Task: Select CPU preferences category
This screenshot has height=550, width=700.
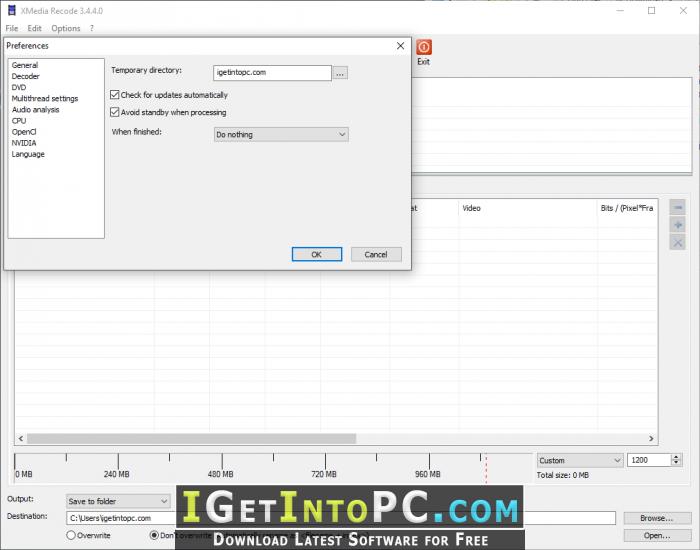Action: tap(19, 121)
